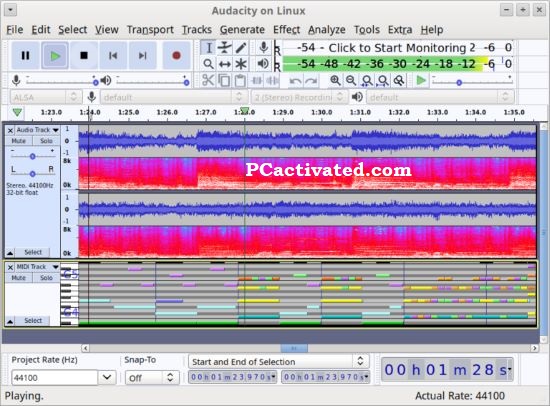Select the Time Shift tool
Image resolution: width=550 pixels, height=406 pixels.
(x=224, y=64)
